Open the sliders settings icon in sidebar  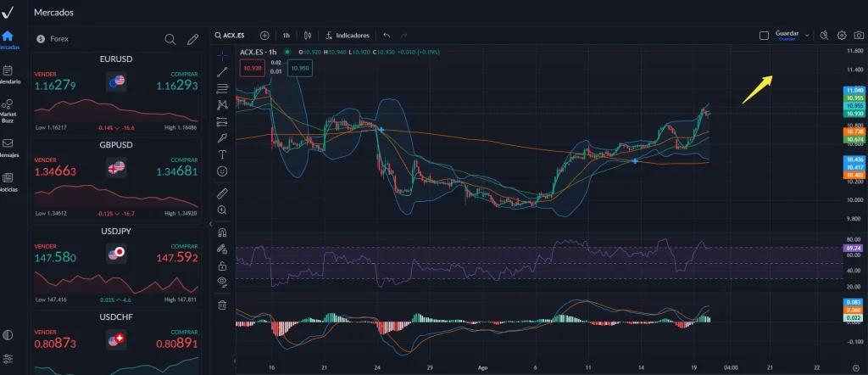click(8, 358)
